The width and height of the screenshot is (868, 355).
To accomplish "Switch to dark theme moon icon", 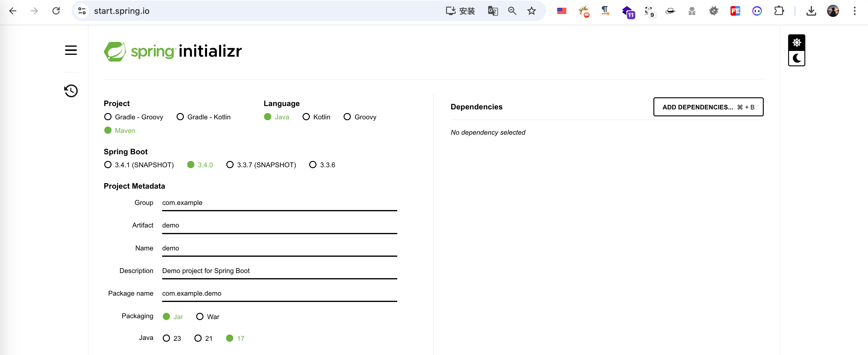I will click(x=797, y=58).
